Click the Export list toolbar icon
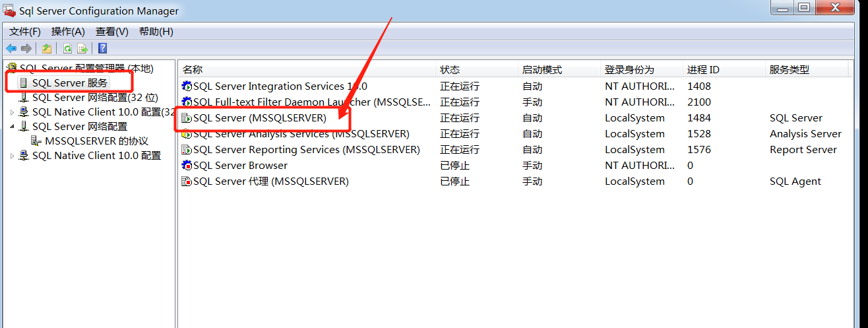 pyautogui.click(x=82, y=48)
